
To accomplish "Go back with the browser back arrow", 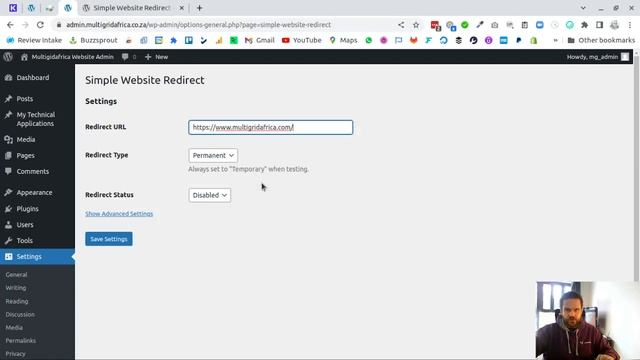I will 10,25.
